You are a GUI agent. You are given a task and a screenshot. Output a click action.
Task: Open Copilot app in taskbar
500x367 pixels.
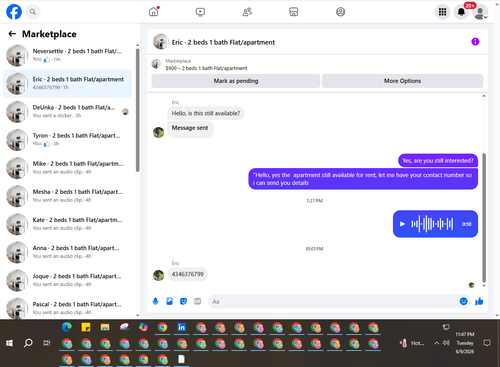coord(143,327)
